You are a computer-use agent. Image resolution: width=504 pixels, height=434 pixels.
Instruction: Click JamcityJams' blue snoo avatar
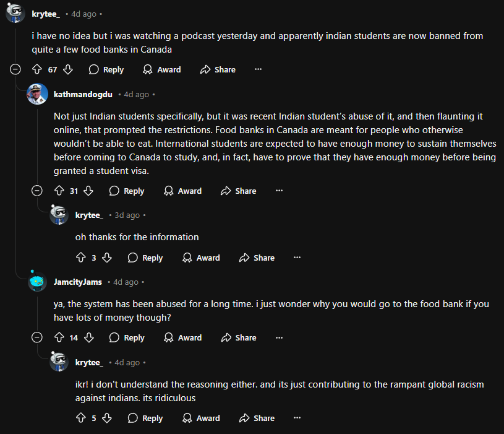pos(37,281)
